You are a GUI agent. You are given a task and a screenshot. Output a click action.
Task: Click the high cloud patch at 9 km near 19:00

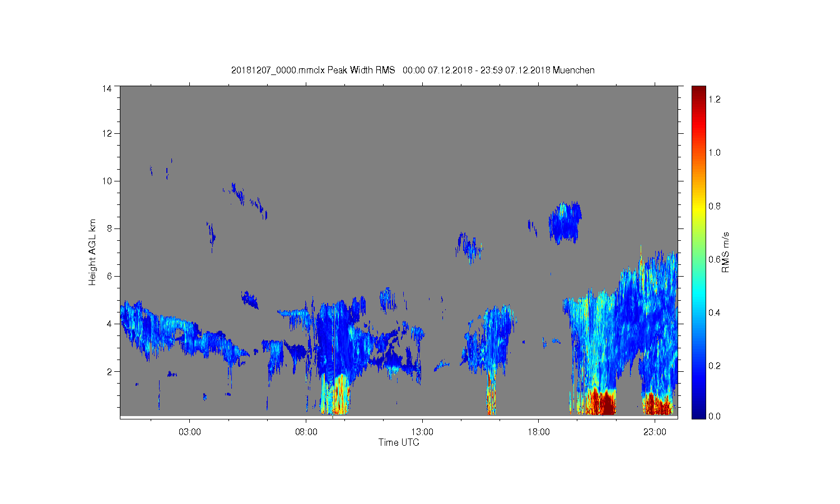coord(564,223)
